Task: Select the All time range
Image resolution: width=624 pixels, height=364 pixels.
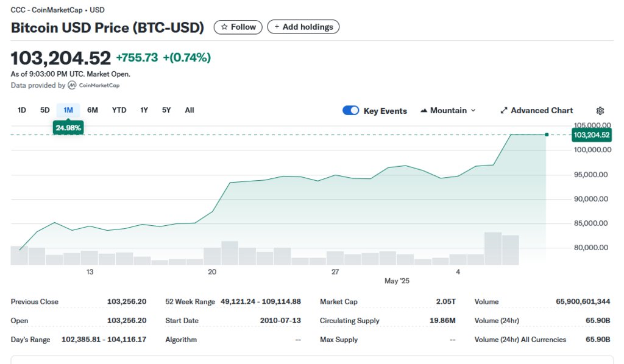Action: click(190, 110)
